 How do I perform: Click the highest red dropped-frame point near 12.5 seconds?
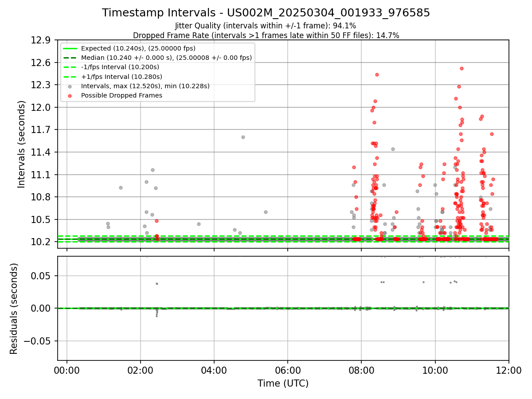point(462,68)
